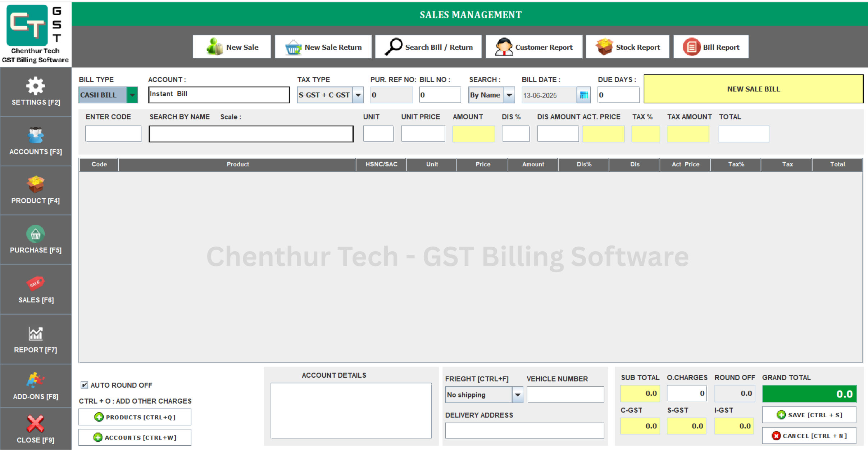Click the HSNC/SAC column header
The width and height of the screenshot is (868, 450).
click(381, 164)
